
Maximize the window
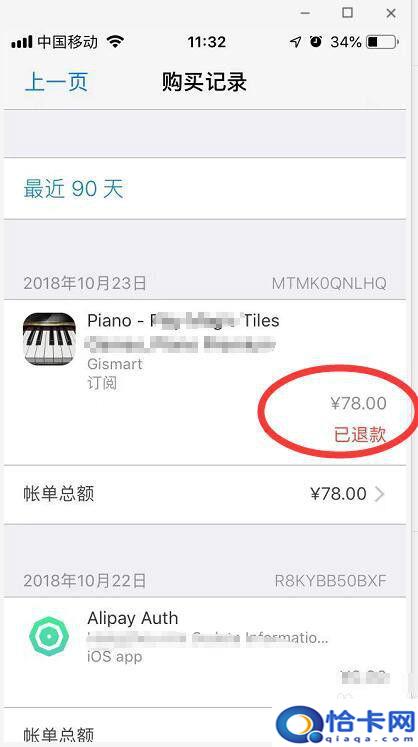(x=347, y=13)
